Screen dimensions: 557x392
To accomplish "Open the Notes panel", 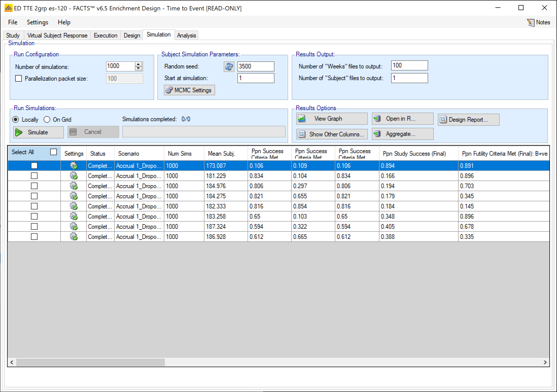I will coord(539,22).
